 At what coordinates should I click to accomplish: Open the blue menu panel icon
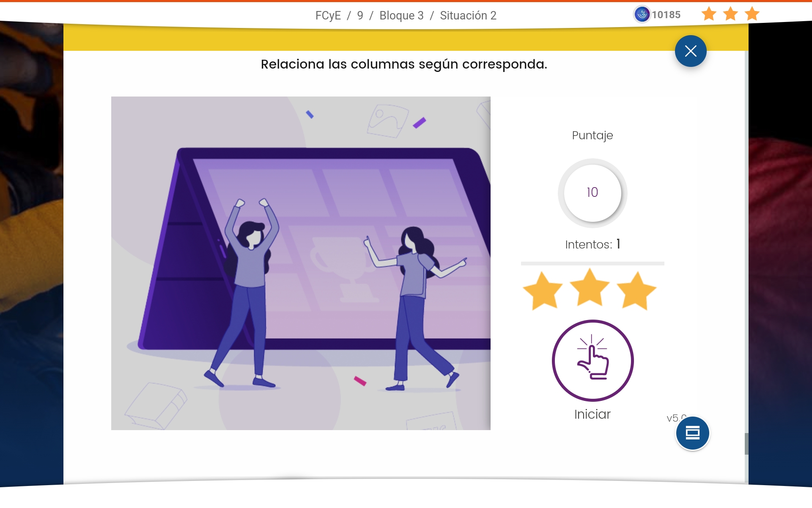click(x=692, y=433)
